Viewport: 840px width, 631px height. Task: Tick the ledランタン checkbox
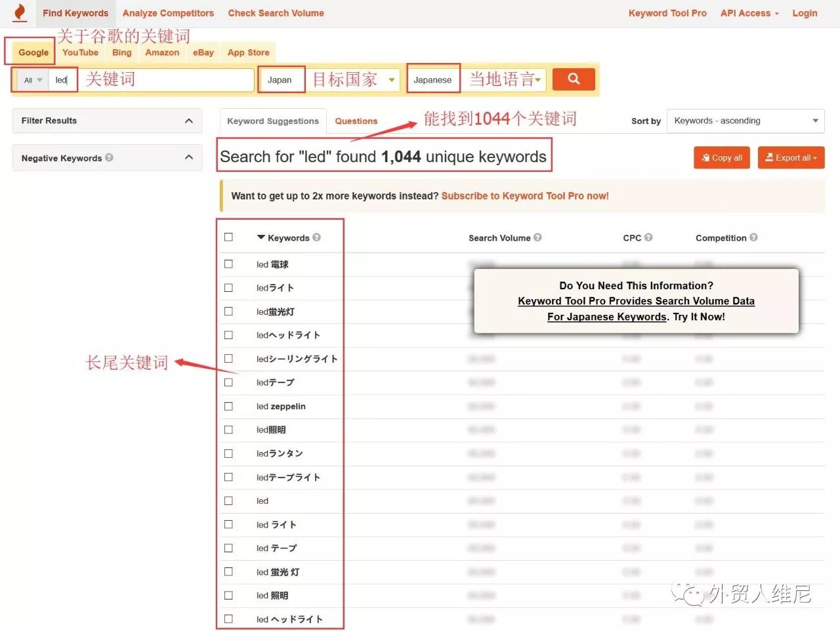pyautogui.click(x=228, y=453)
